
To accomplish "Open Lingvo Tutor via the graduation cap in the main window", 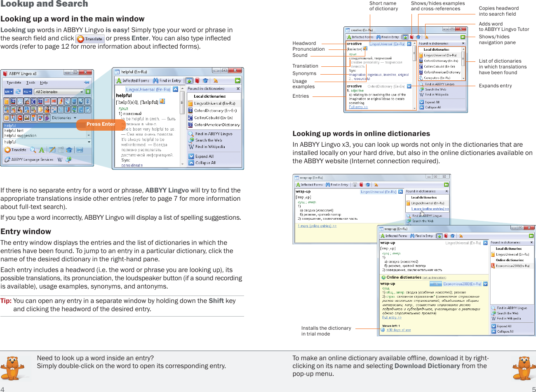I will click(69, 150).
